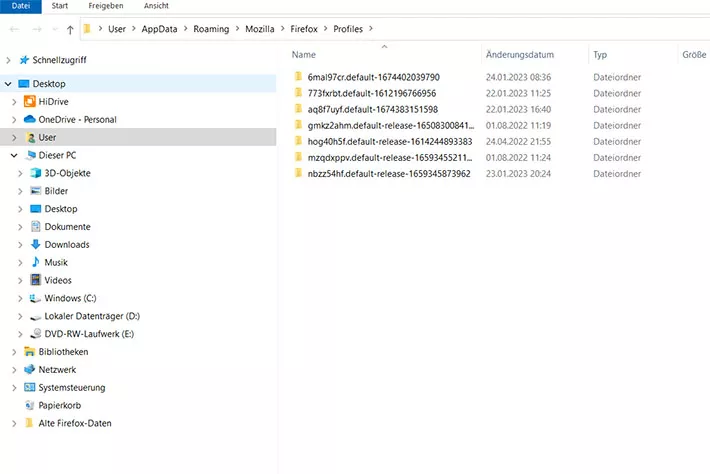The width and height of the screenshot is (710, 474).
Task: Click the Up one level arrow
Action: (x=69, y=30)
